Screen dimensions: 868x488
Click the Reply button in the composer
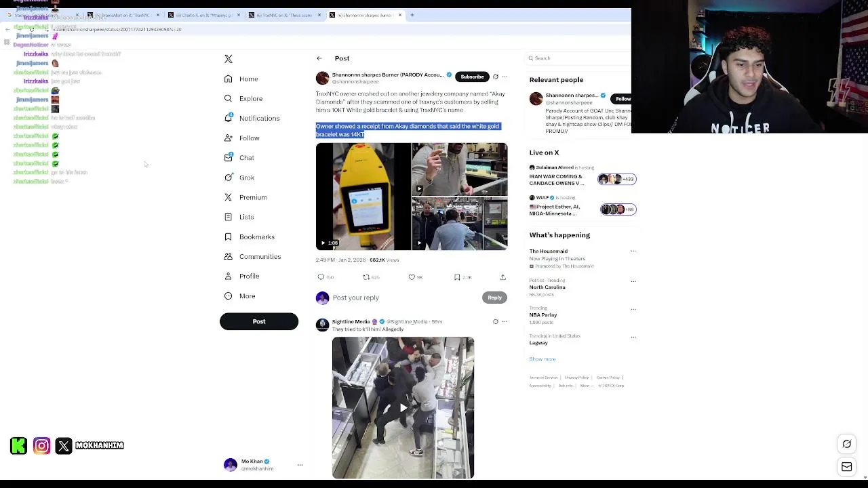click(494, 298)
